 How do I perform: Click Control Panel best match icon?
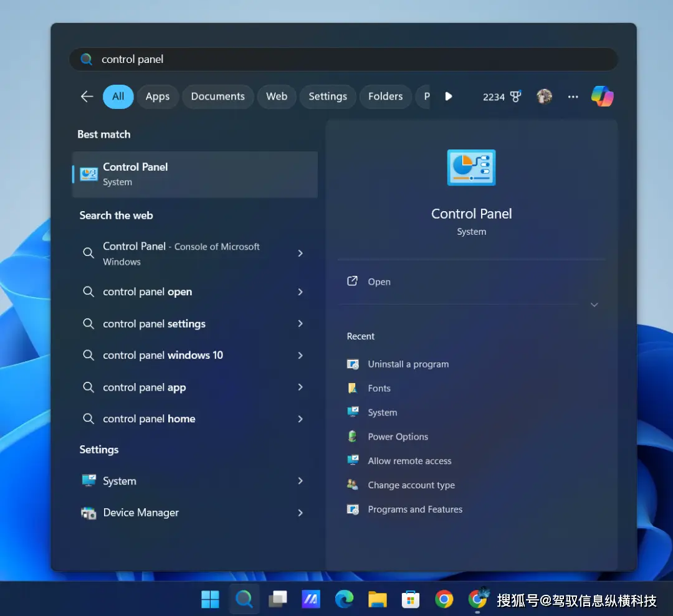(x=89, y=174)
